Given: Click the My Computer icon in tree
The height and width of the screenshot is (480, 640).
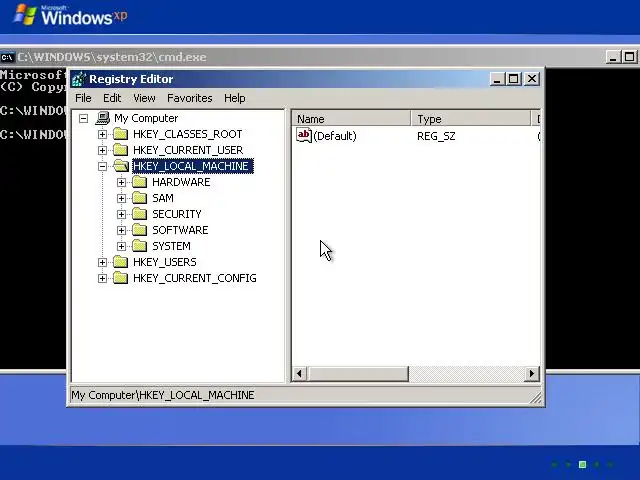Looking at the screenshot, I should [x=103, y=118].
